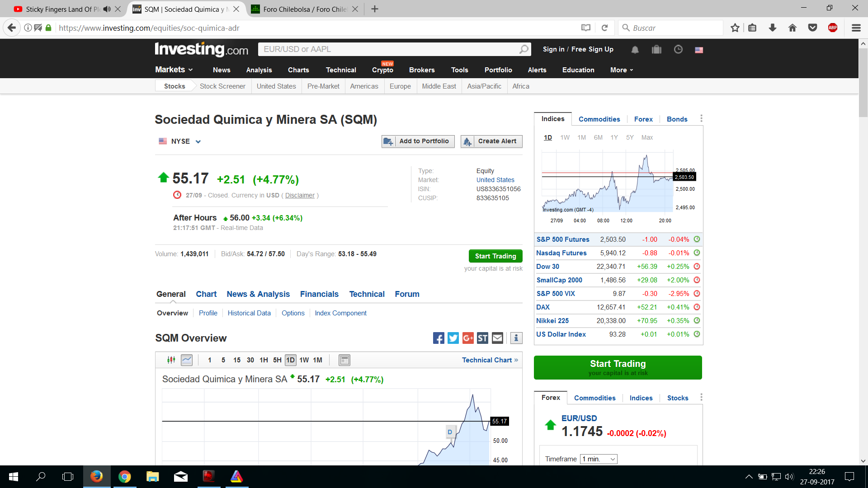The height and width of the screenshot is (488, 868).
Task: Click Firefox bookmark star icon
Action: tap(735, 28)
